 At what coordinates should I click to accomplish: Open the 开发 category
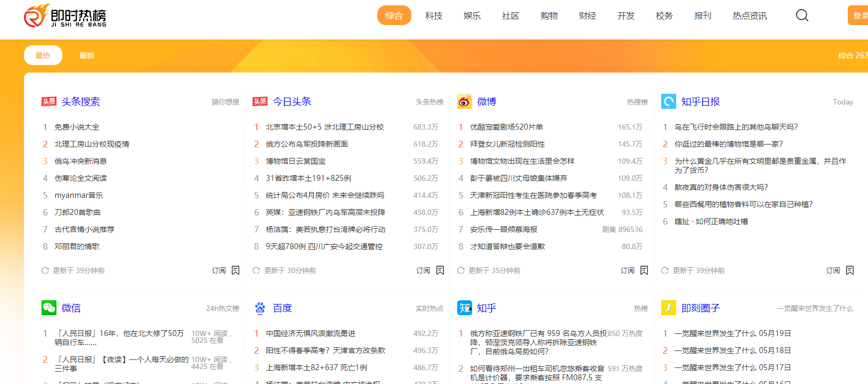point(626,15)
